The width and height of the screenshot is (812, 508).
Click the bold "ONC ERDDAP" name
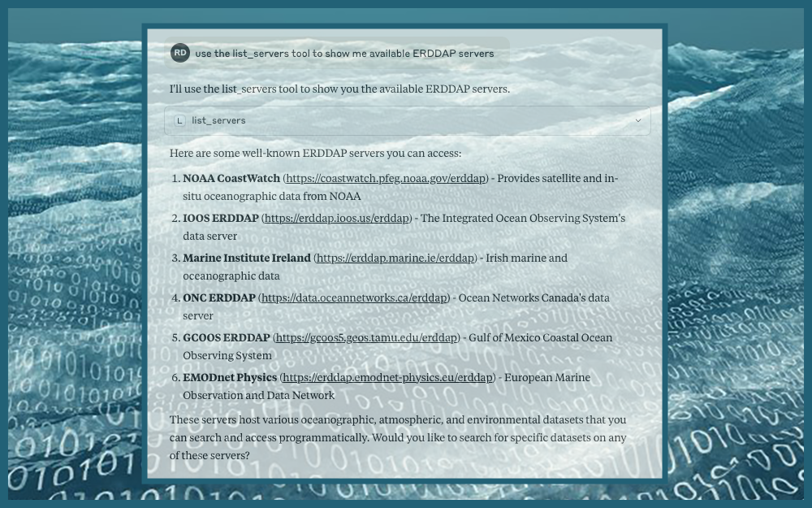(219, 298)
